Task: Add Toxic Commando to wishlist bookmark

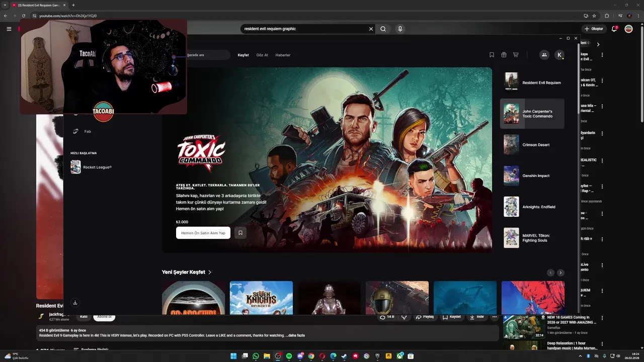Action: (x=240, y=233)
